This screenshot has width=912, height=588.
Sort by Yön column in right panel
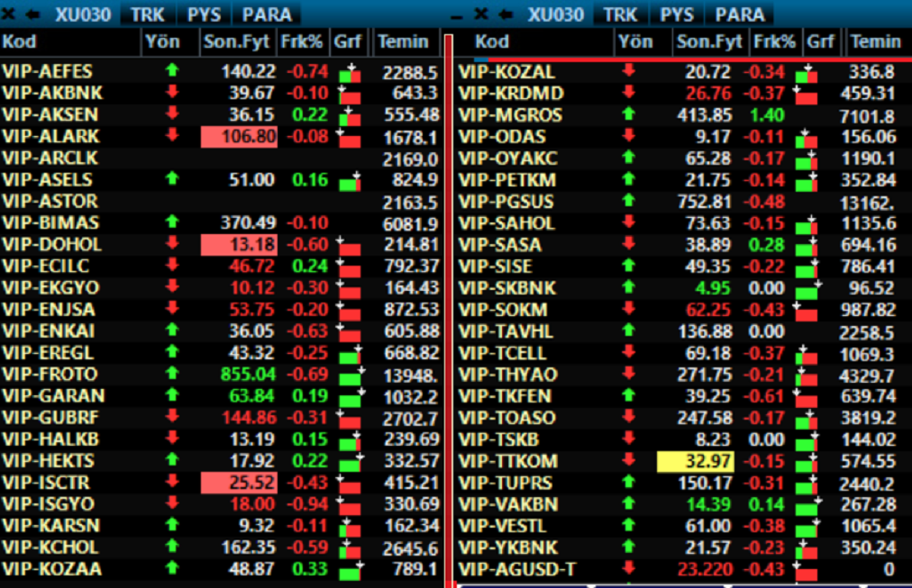[x=635, y=41]
